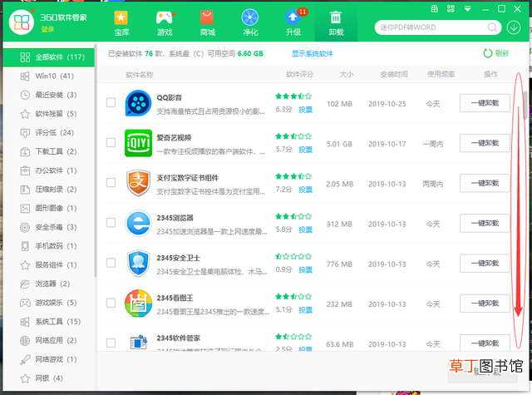532x395 pixels.
Task: Select 系统工具 (15) category
Action: tap(48, 322)
